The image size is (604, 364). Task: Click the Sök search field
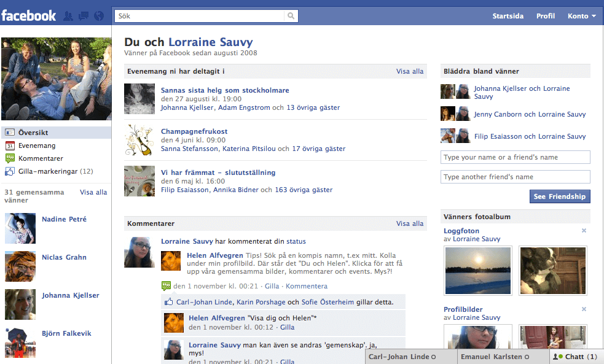tap(200, 16)
